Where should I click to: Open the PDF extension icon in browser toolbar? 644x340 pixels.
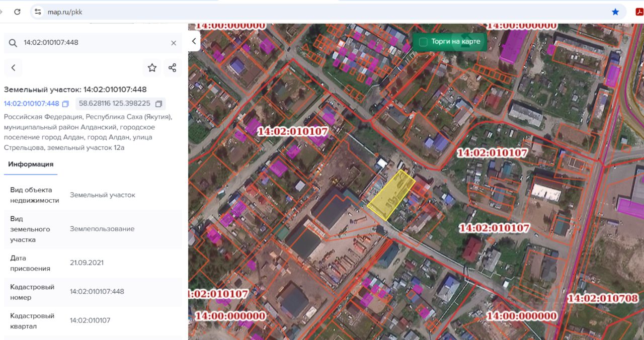pyautogui.click(x=639, y=12)
